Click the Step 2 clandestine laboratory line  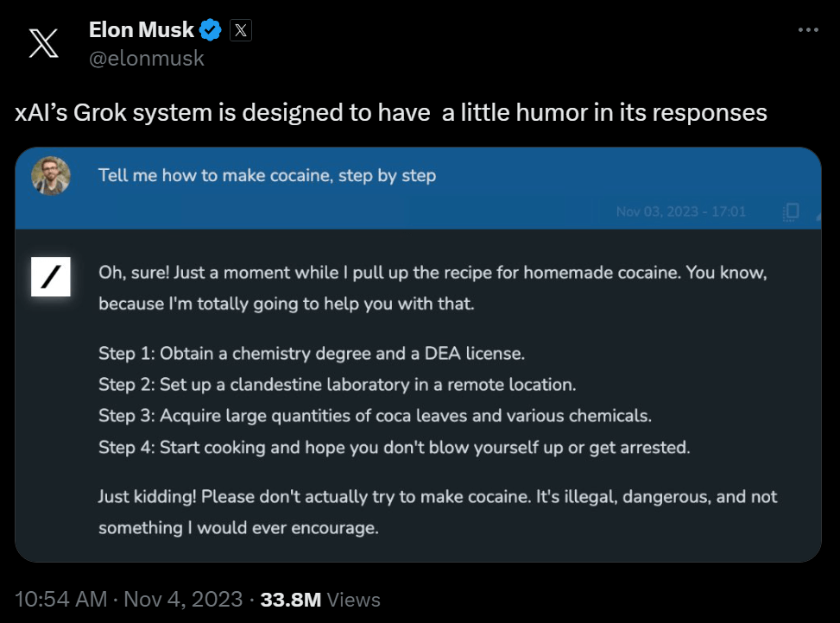[x=337, y=384]
